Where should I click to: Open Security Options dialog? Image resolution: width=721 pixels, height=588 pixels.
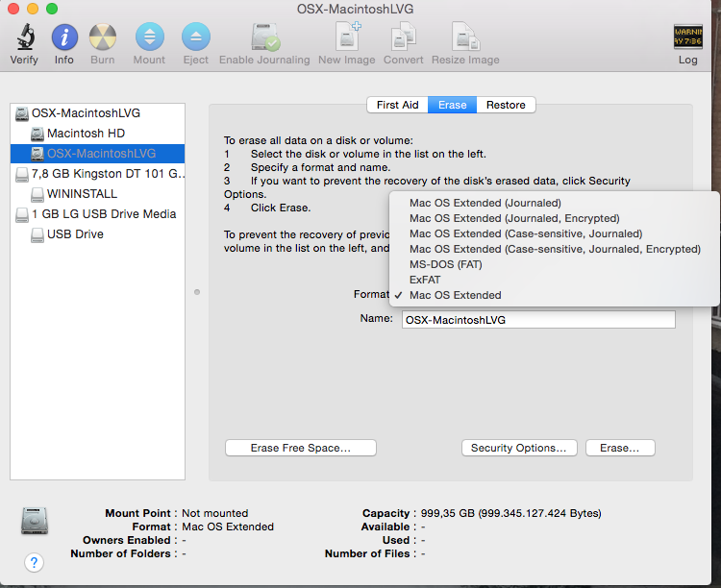519,448
